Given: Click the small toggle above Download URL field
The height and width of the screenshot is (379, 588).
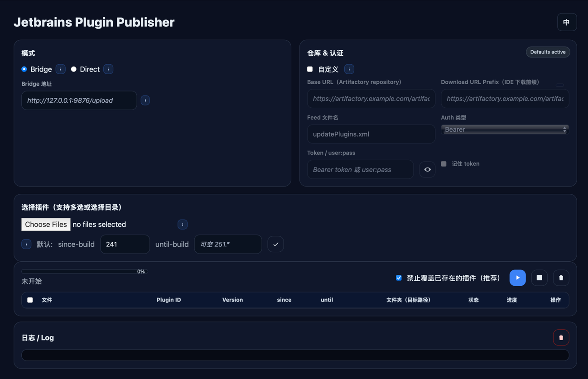Looking at the screenshot, I should pyautogui.click(x=560, y=85).
